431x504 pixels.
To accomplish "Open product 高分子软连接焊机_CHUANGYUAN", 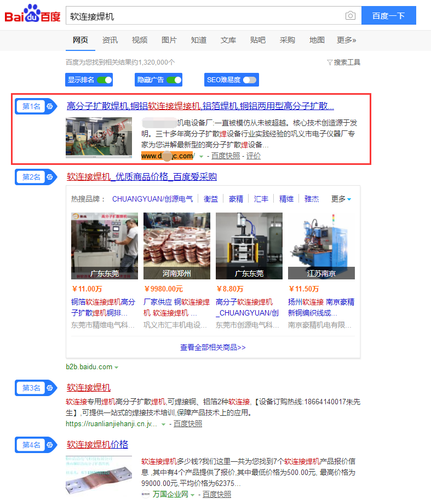I will pos(247,308).
